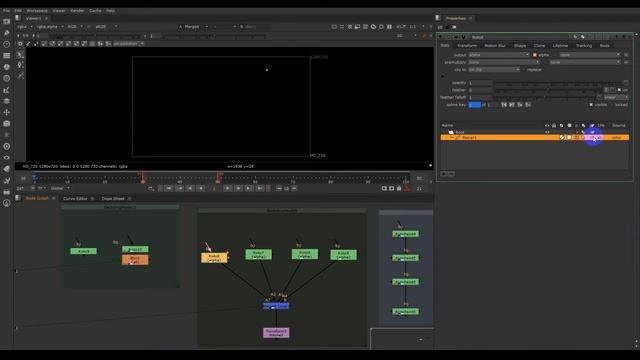Viewport: 640px width, 360px height.
Task: Open the Help menu
Action: [x=111, y=11]
